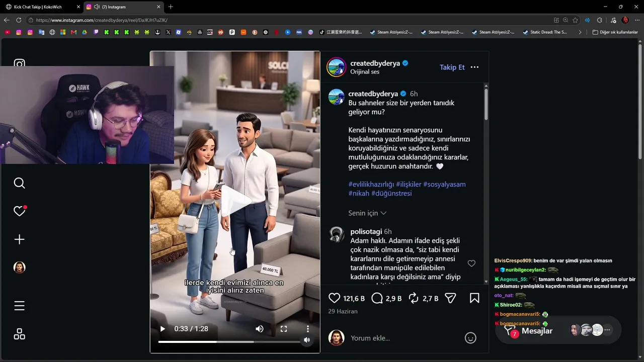Open the Twitch bookmark icon
Screen dimensions: 644x362
(96, 32)
